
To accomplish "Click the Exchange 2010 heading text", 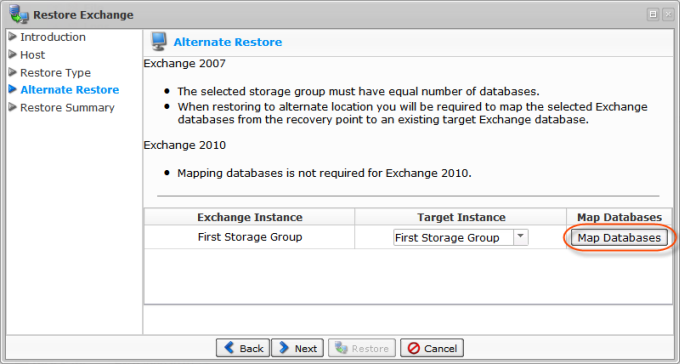I will pos(185,145).
